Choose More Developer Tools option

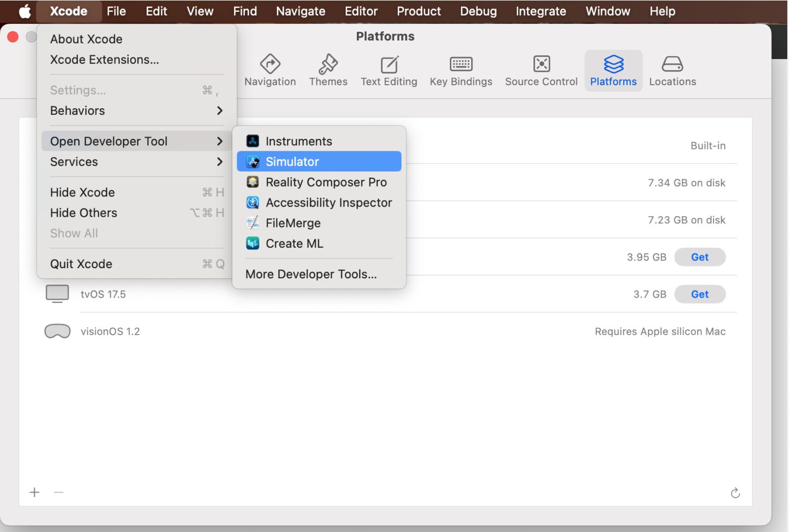[x=311, y=274]
